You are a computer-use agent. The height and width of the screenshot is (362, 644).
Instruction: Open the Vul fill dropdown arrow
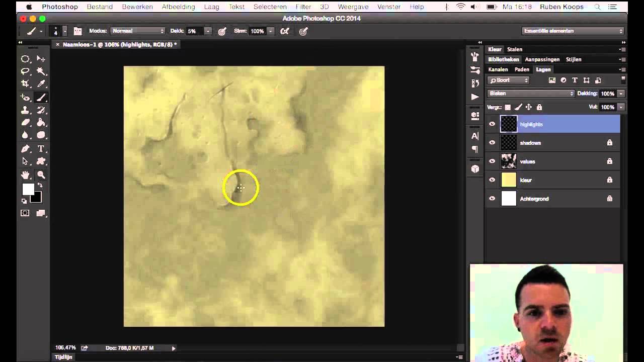pyautogui.click(x=621, y=107)
